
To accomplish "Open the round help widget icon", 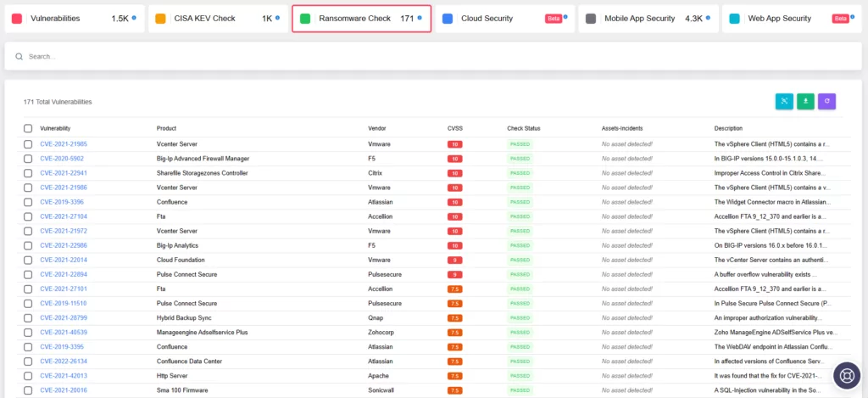I will (847, 375).
